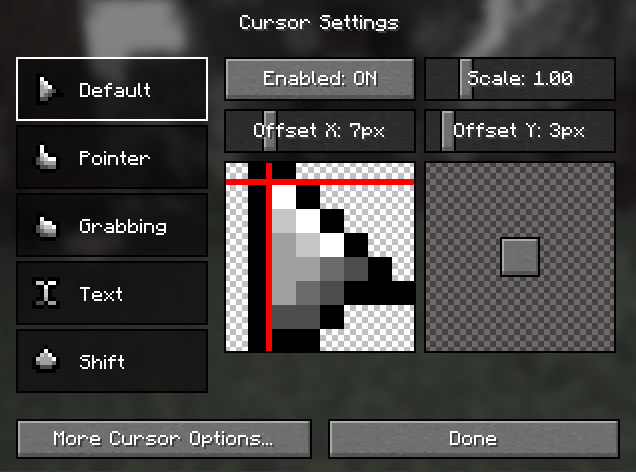Open the Default cursor list entry
This screenshot has height=472, width=636.
coord(112,89)
